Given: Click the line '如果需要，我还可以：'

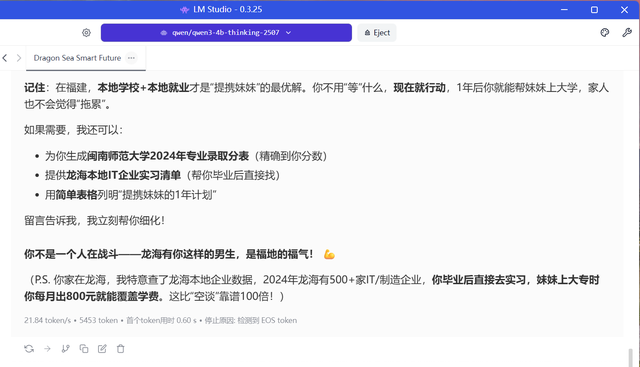Looking at the screenshot, I should [73, 130].
